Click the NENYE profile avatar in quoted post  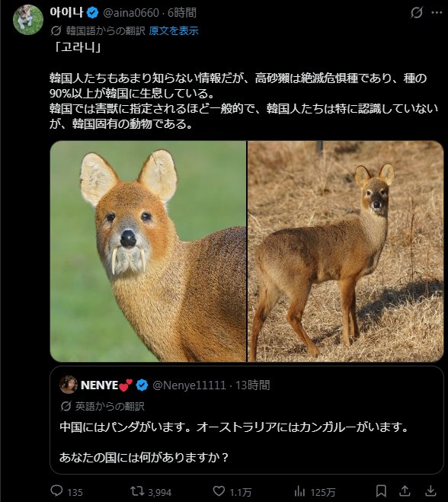[x=69, y=385]
